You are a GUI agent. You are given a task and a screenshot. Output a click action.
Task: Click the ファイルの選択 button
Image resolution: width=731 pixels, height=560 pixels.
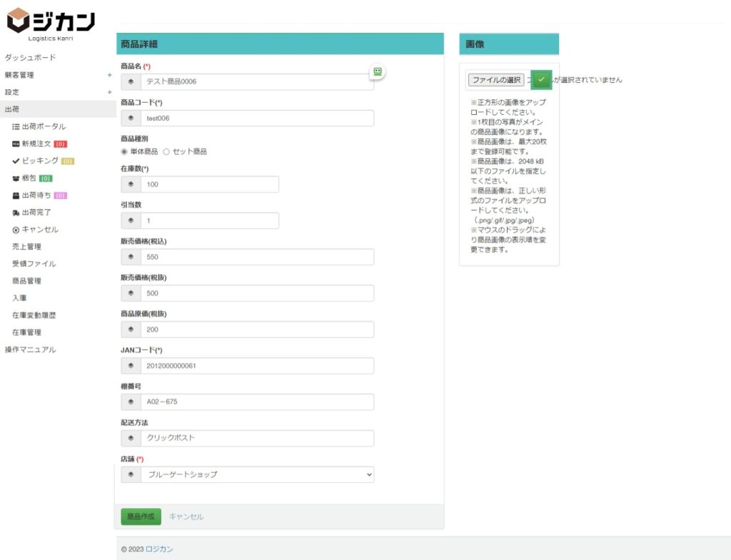coord(496,80)
